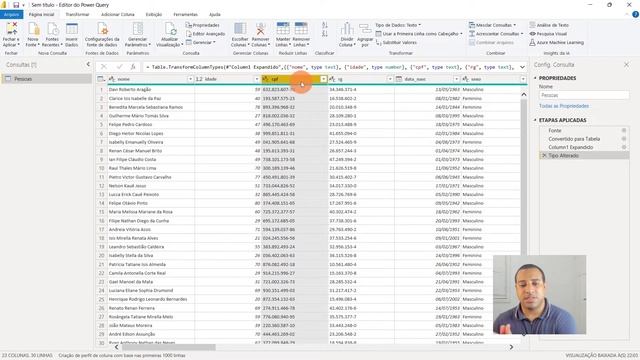
Task: Open the help question mark icon
Action: [x=635, y=14]
